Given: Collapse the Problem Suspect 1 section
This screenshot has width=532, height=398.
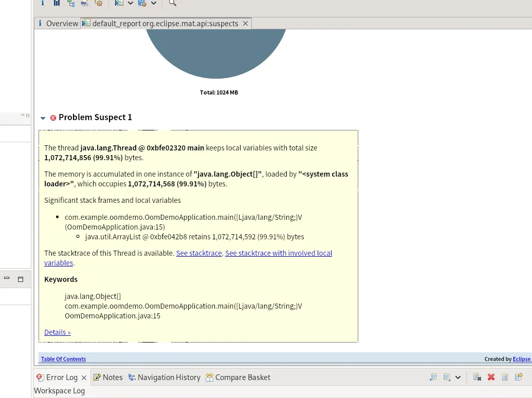Looking at the screenshot, I should click(x=43, y=118).
